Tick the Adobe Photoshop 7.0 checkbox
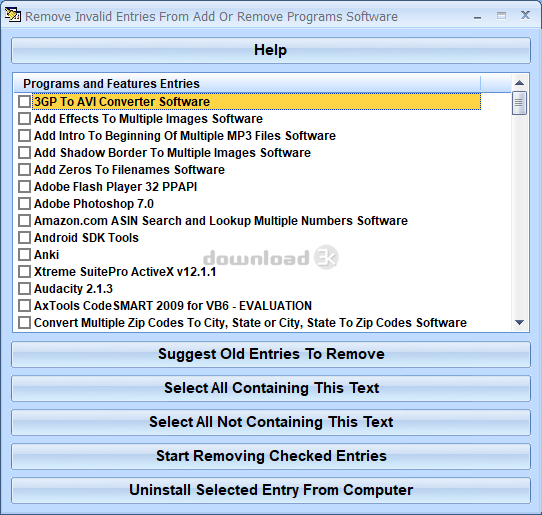The height and width of the screenshot is (515, 542). pyautogui.click(x=24, y=204)
